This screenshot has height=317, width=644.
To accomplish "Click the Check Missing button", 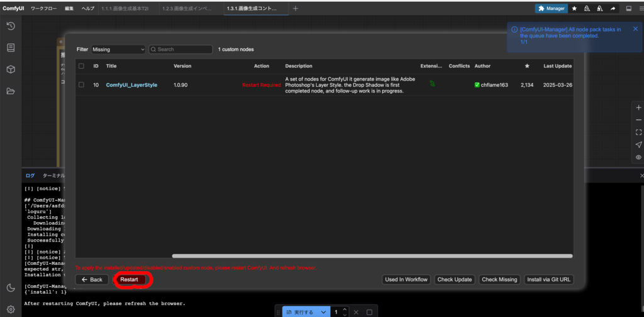I will click(499, 279).
